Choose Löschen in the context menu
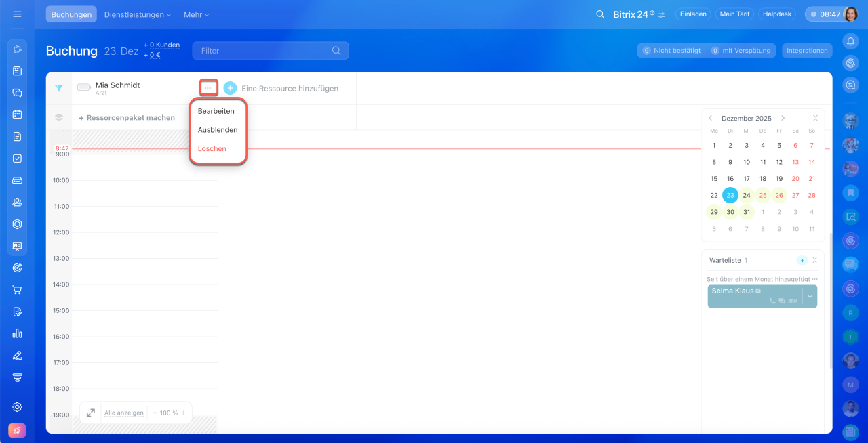 tap(212, 148)
